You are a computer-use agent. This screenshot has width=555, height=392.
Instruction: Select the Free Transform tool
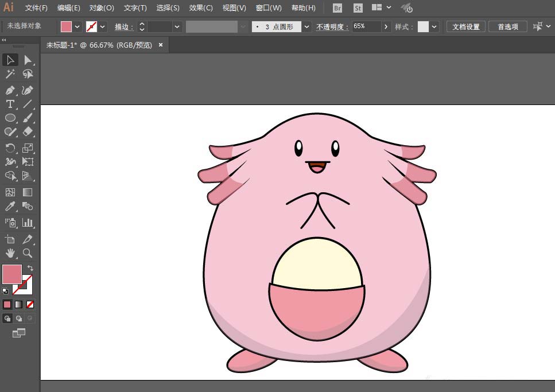pyautogui.click(x=28, y=161)
